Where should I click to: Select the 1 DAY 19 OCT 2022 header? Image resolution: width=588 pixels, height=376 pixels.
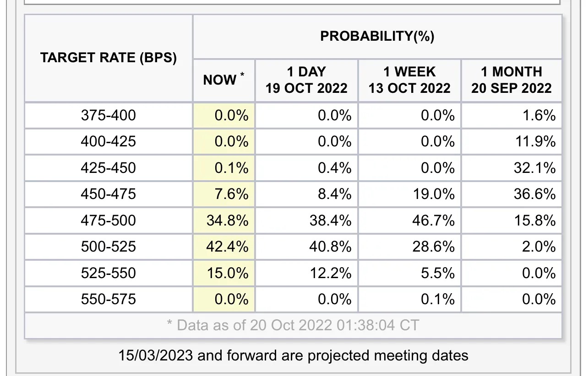306,80
